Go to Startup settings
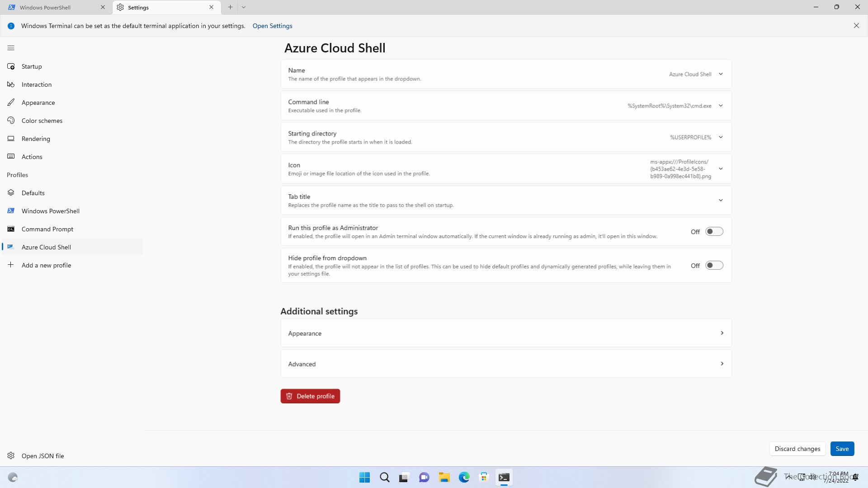Screen dimensions: 868x488 tap(72, 66)
